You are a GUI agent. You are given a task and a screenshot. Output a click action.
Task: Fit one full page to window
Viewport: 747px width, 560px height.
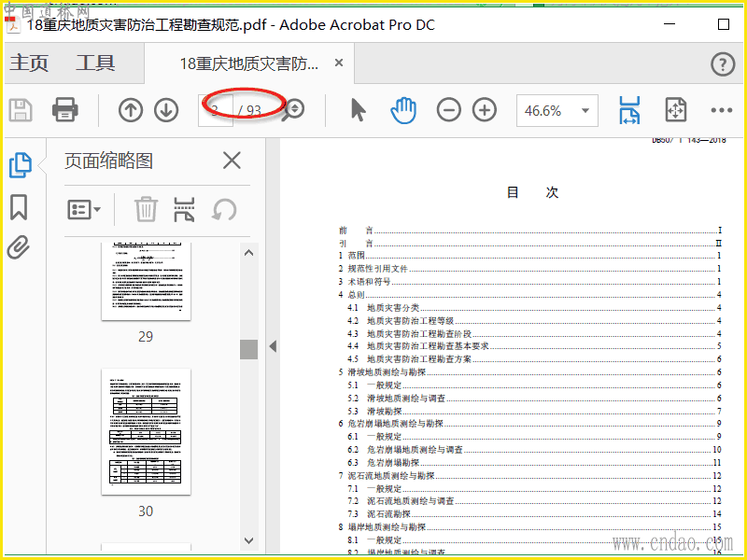(675, 110)
